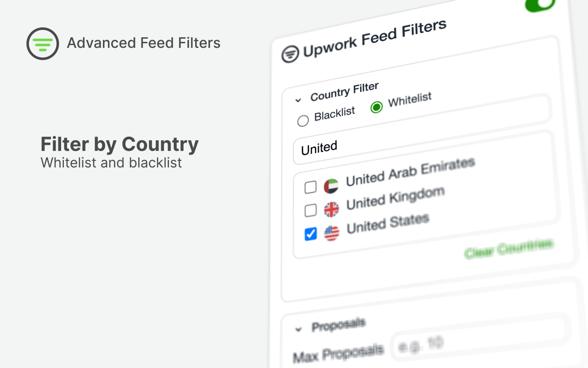The image size is (588, 368).
Task: Click the Upwork Feed Filters header icon
Action: 290,54
